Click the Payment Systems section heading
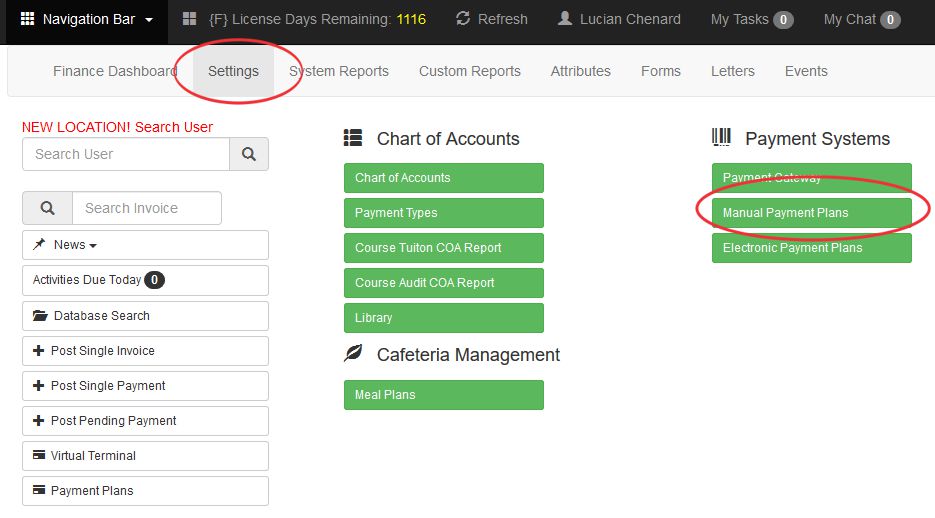This screenshot has height=518, width=935. point(818,139)
